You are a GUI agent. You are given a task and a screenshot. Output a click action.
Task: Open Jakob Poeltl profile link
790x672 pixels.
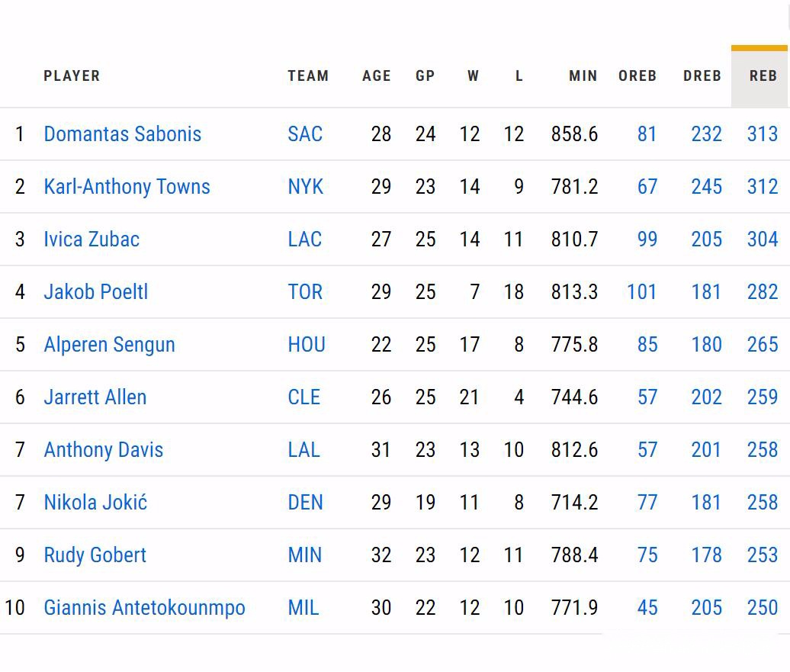(96, 292)
